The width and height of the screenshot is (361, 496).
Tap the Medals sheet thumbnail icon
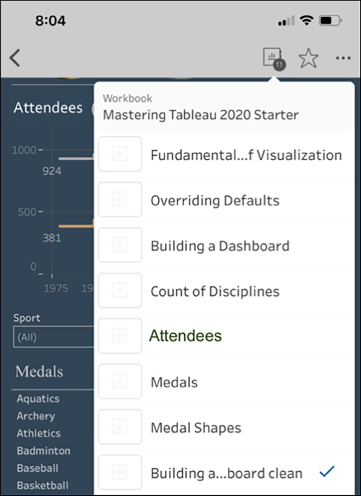(120, 382)
